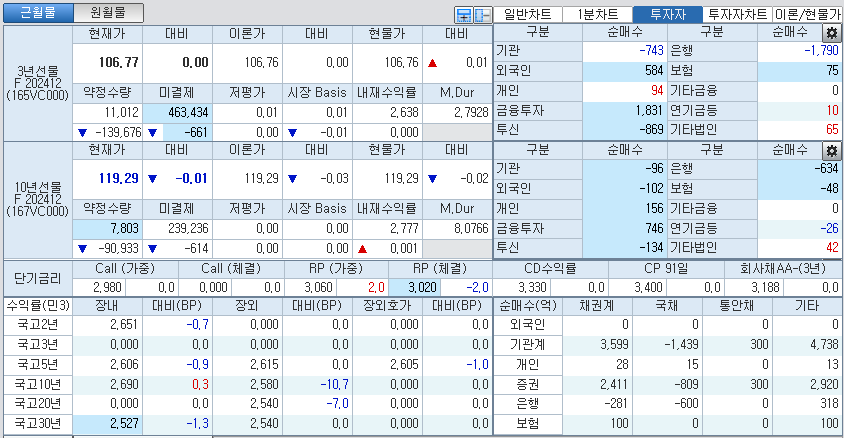The width and height of the screenshot is (844, 438).
Task: Open the 투자자차트 tab
Action: [737, 15]
